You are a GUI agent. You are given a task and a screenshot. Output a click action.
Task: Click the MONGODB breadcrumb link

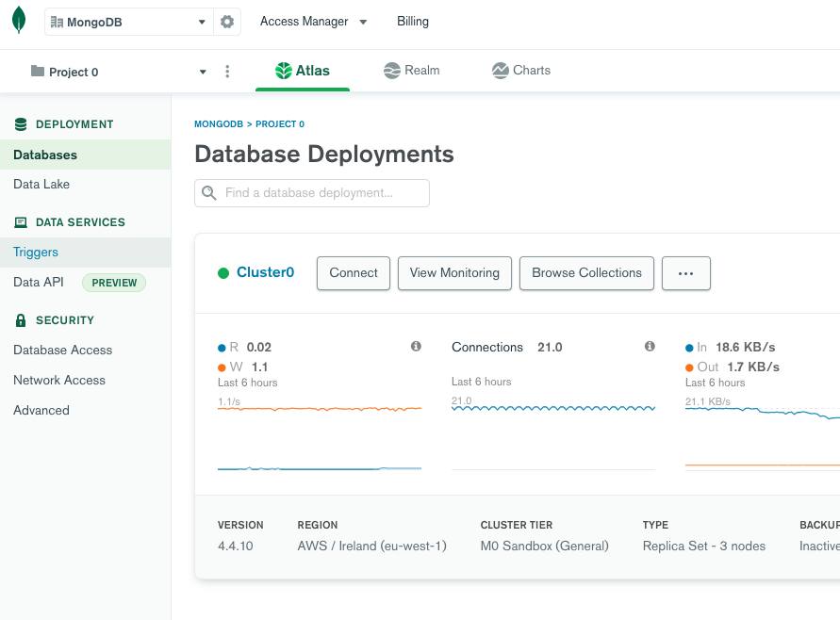[219, 124]
